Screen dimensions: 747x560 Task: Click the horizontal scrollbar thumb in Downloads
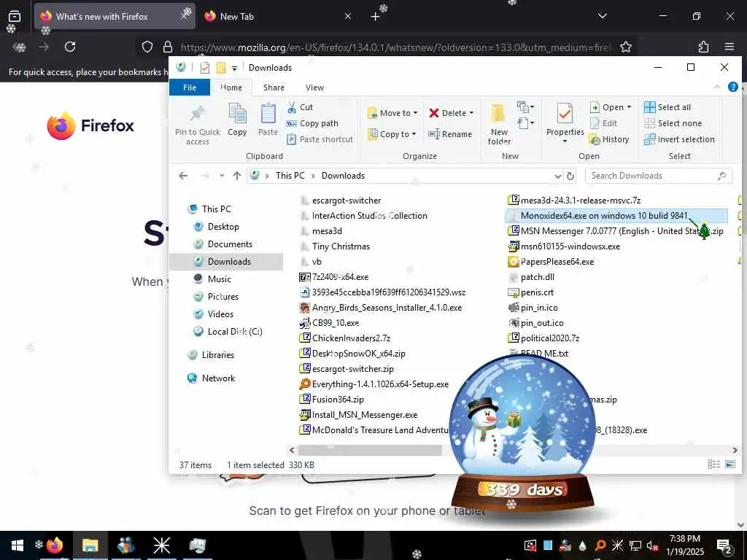point(370,450)
